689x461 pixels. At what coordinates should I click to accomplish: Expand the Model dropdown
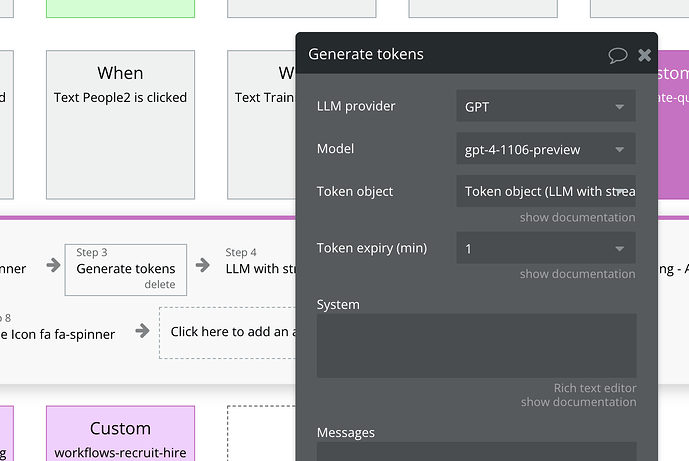pos(545,150)
